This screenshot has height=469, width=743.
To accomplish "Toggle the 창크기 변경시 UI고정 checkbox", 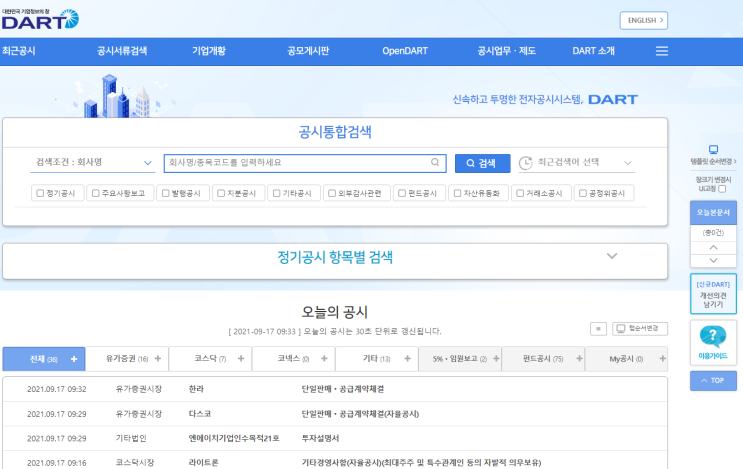I will (722, 189).
